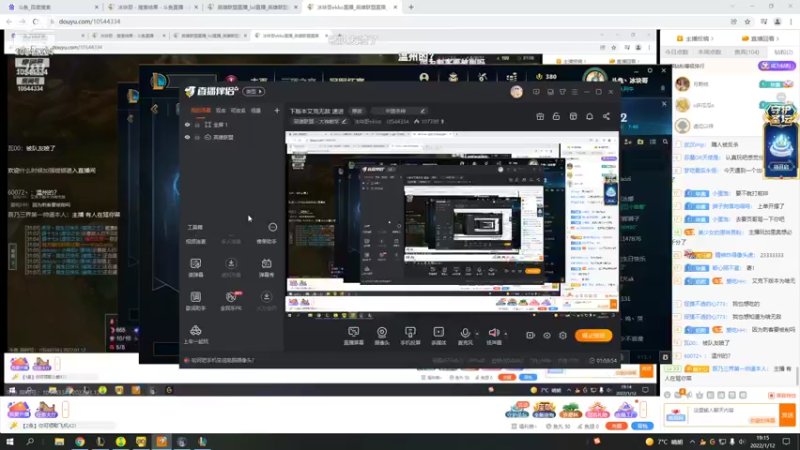Add a multimedia source 多媒体

[x=438, y=336]
